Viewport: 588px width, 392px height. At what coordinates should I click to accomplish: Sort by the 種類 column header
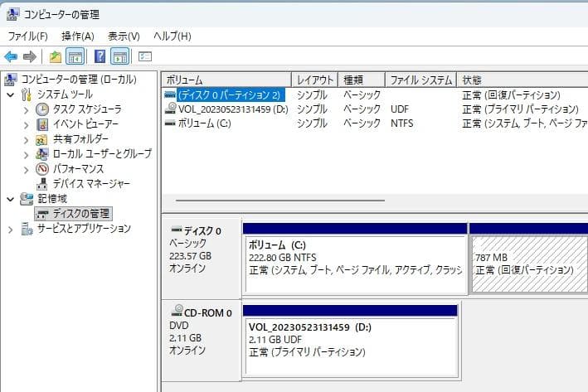362,80
